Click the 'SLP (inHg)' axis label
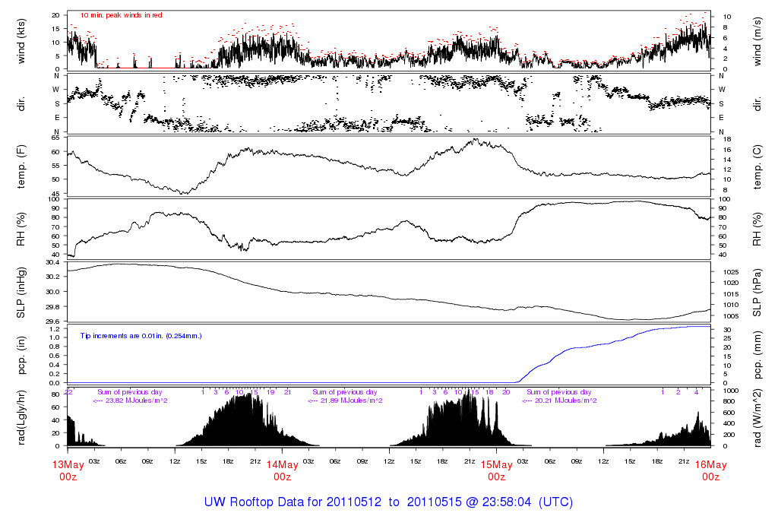The height and width of the screenshot is (532, 778). click(21, 293)
